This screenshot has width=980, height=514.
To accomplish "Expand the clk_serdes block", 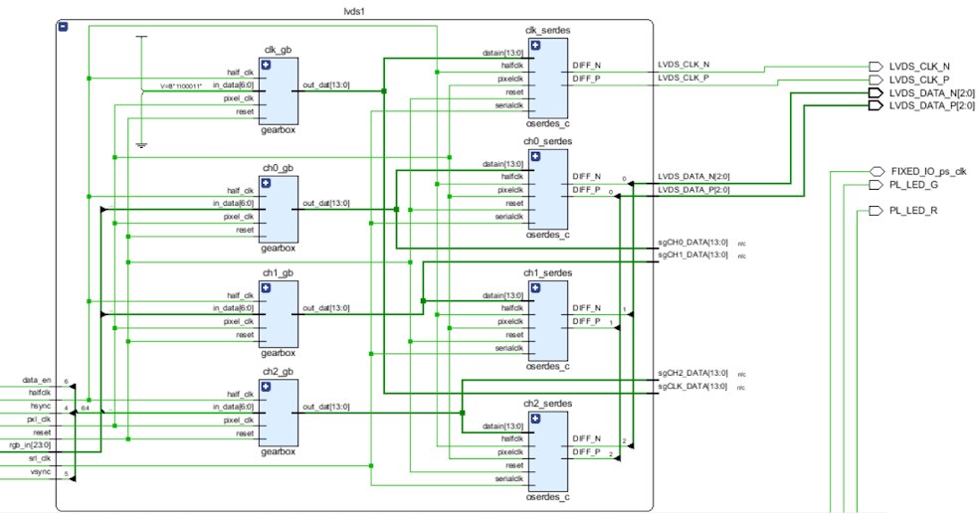I will [535, 45].
